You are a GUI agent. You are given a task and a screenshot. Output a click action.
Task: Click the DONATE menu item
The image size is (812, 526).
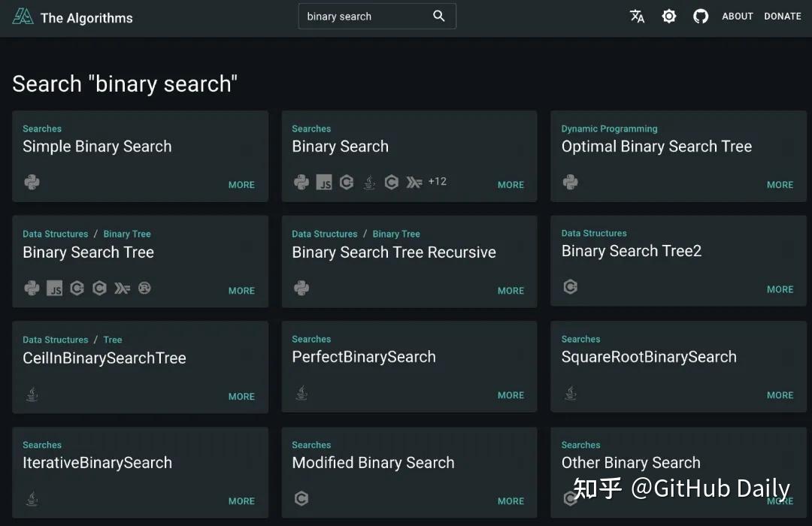click(x=782, y=16)
